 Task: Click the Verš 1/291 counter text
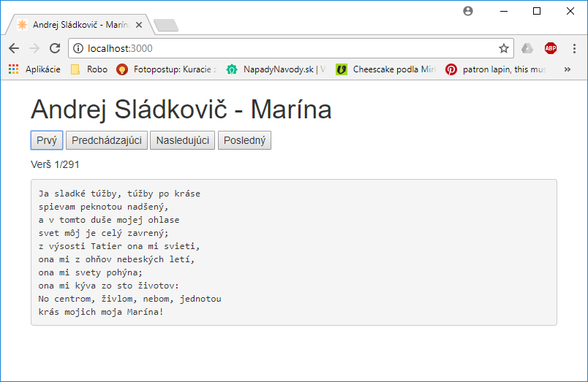coord(55,164)
